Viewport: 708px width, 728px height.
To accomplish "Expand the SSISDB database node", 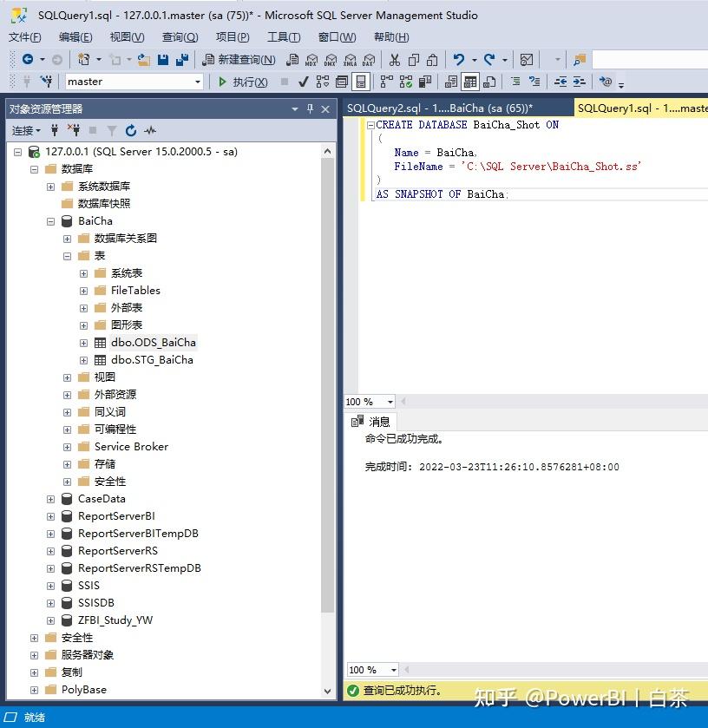I will click(x=50, y=604).
